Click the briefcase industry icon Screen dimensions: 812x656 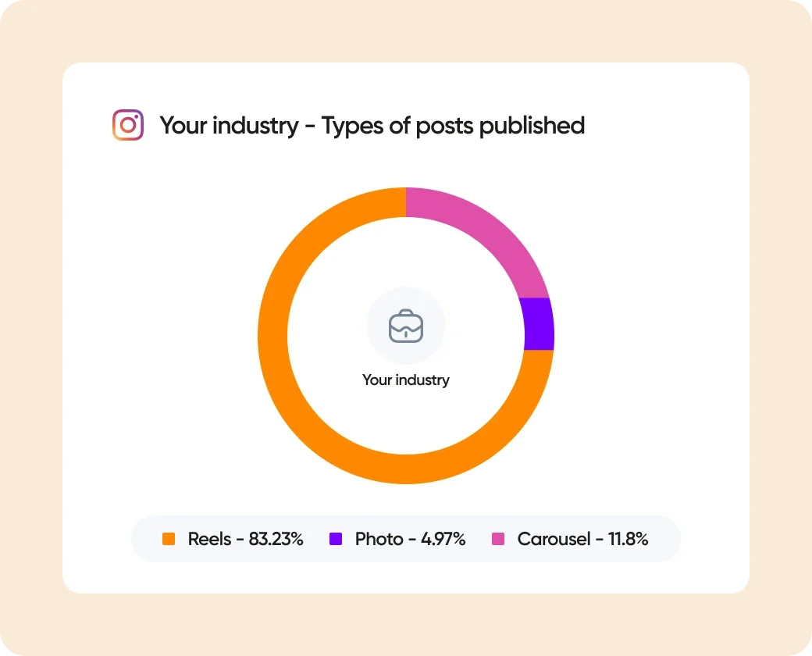[406, 326]
